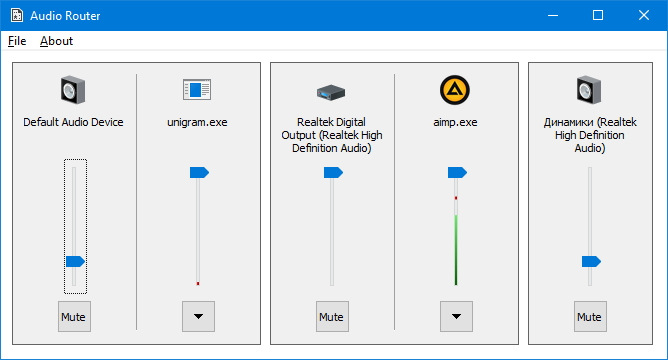Image resolution: width=668 pixels, height=360 pixels.
Task: Minimize the Audio Router window
Action: [553, 15]
